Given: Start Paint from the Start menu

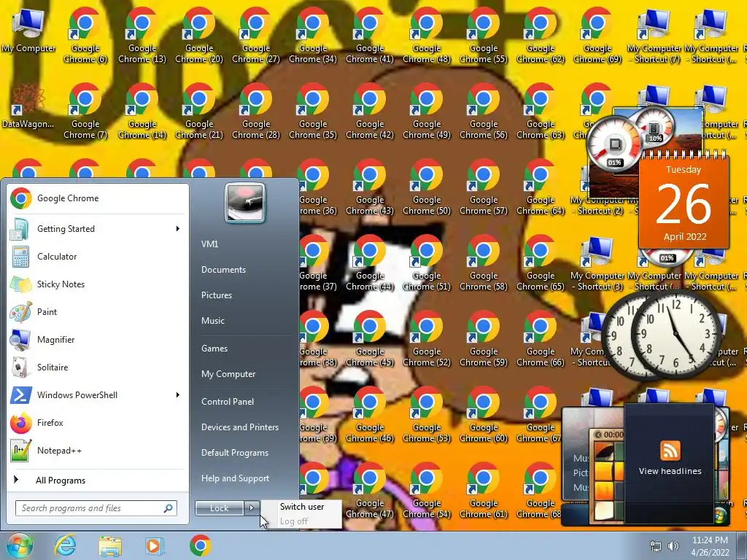Looking at the screenshot, I should point(97,312).
